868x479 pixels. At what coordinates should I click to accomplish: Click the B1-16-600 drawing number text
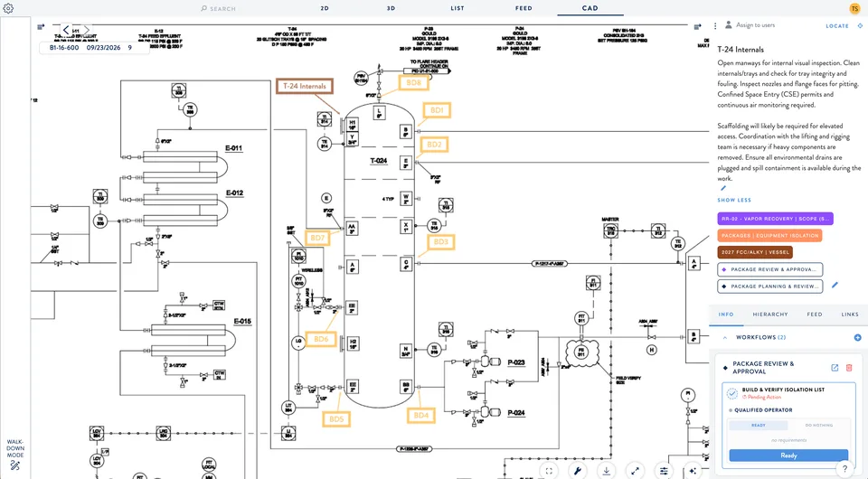(x=64, y=48)
